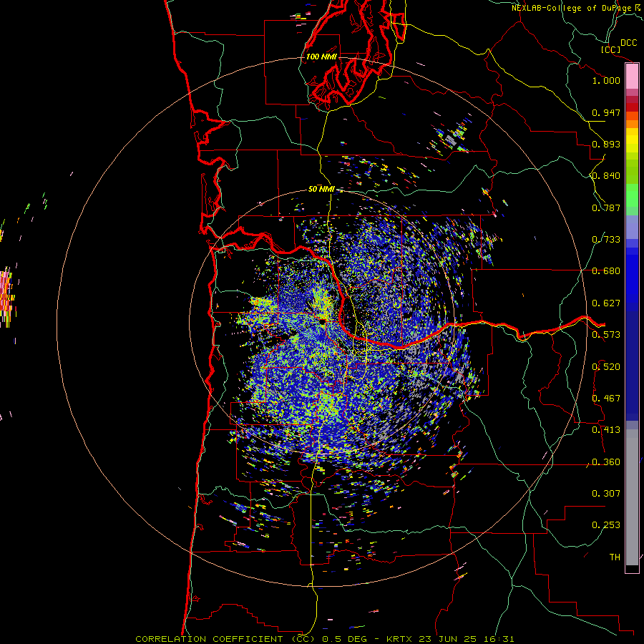Click the 0.307 scale value
The image size is (644, 644).
point(606,494)
